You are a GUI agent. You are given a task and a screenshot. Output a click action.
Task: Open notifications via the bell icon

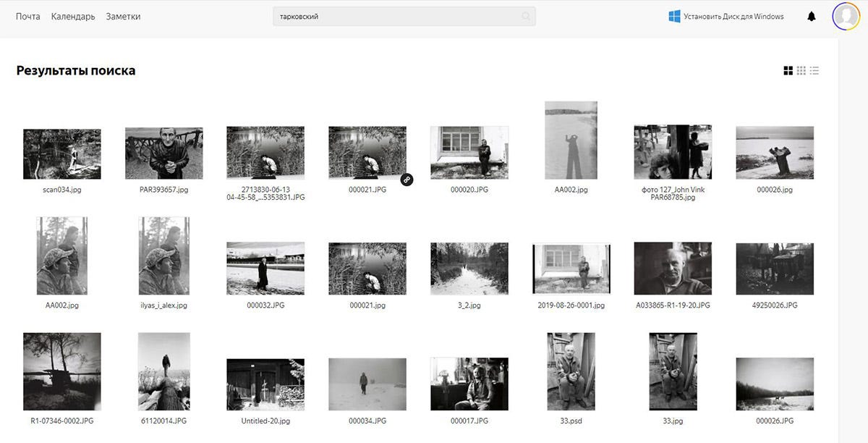812,17
